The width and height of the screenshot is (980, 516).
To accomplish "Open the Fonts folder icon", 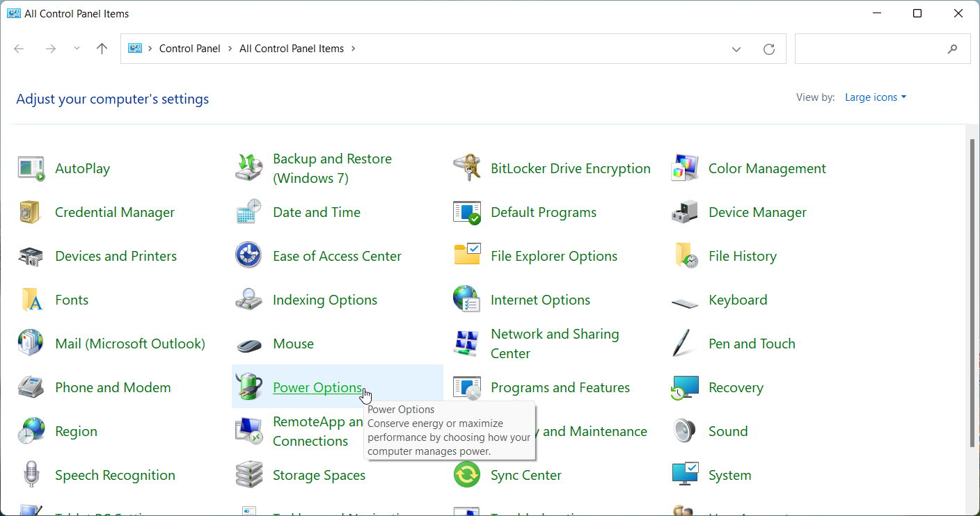I will (31, 300).
